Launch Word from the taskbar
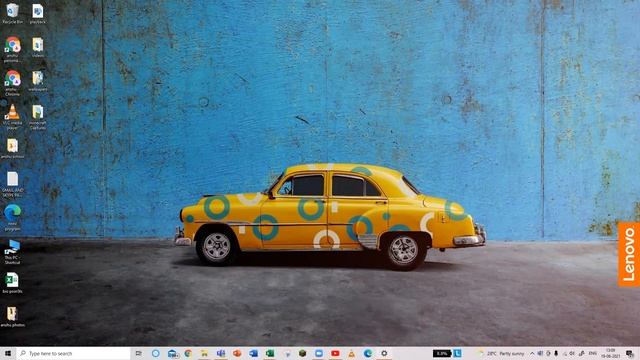This screenshot has height=360, width=640. click(253, 353)
